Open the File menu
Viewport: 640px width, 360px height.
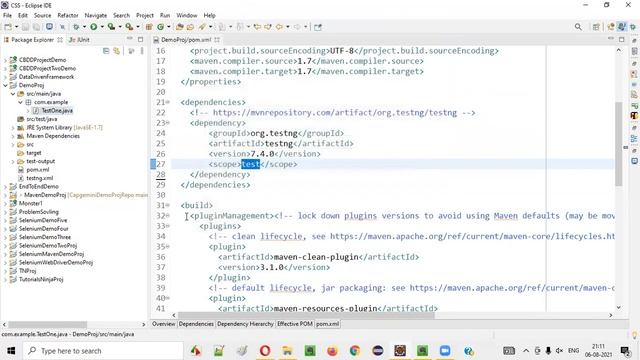click(7, 15)
